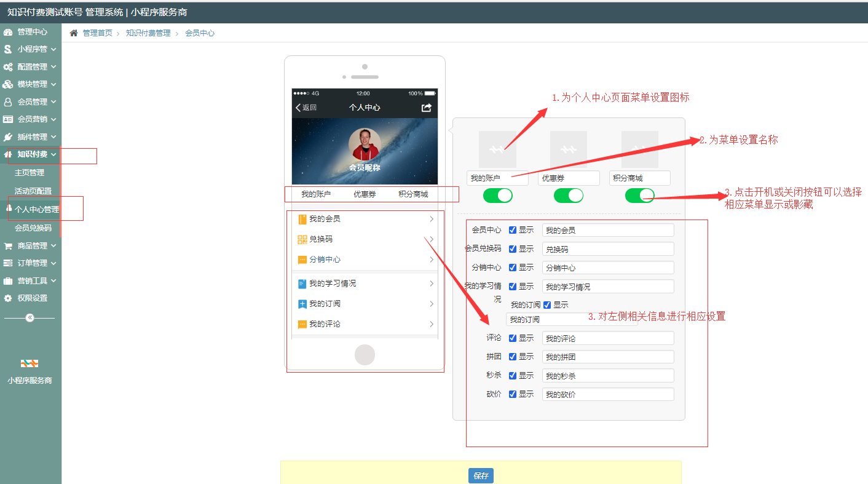
Task: Toggle the switch under 积分商城
Action: click(639, 196)
